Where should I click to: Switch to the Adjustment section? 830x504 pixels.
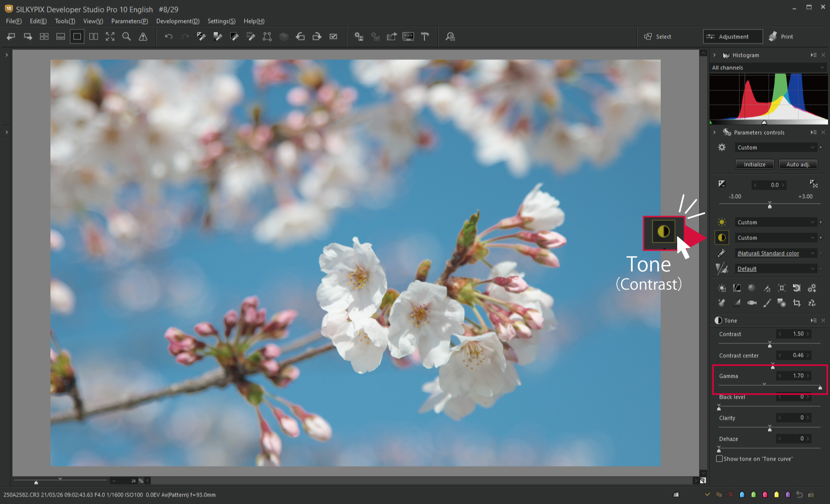(x=733, y=36)
